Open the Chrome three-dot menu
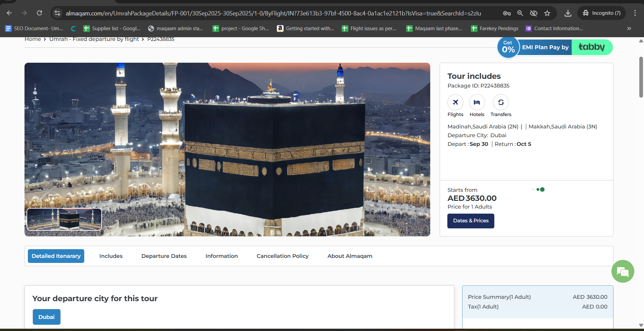644x331 pixels. pyautogui.click(x=635, y=13)
